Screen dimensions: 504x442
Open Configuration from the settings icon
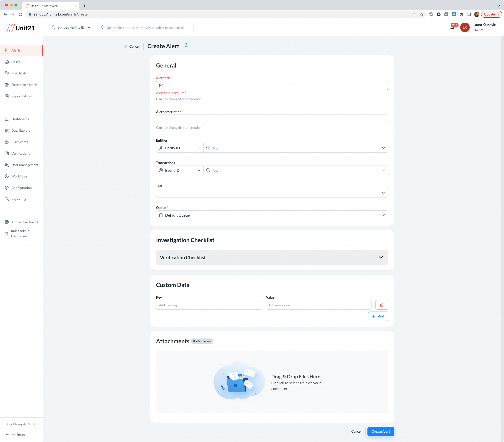click(7, 187)
